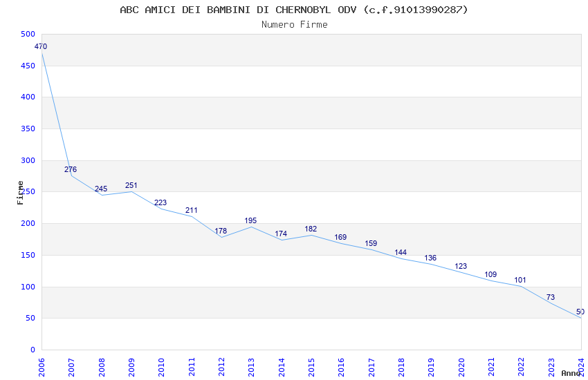Click x-axis year label 2015
Image resolution: width=588 pixels, height=380 pixels.
(x=311, y=368)
